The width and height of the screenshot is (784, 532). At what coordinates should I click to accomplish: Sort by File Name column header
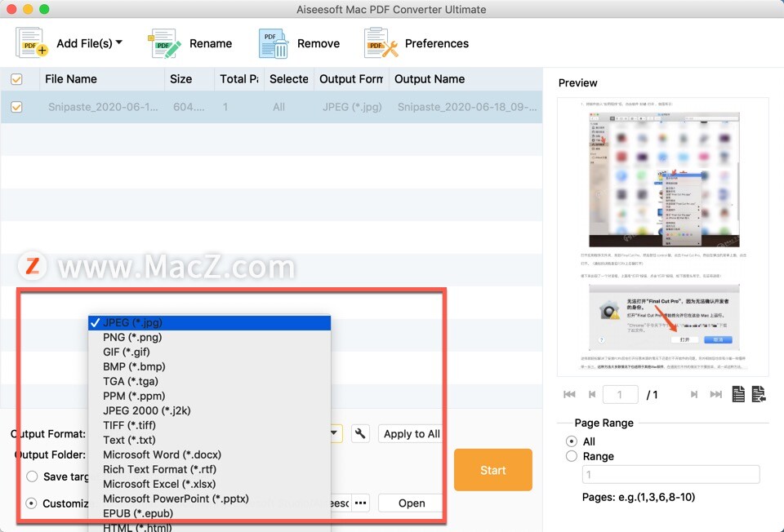71,79
